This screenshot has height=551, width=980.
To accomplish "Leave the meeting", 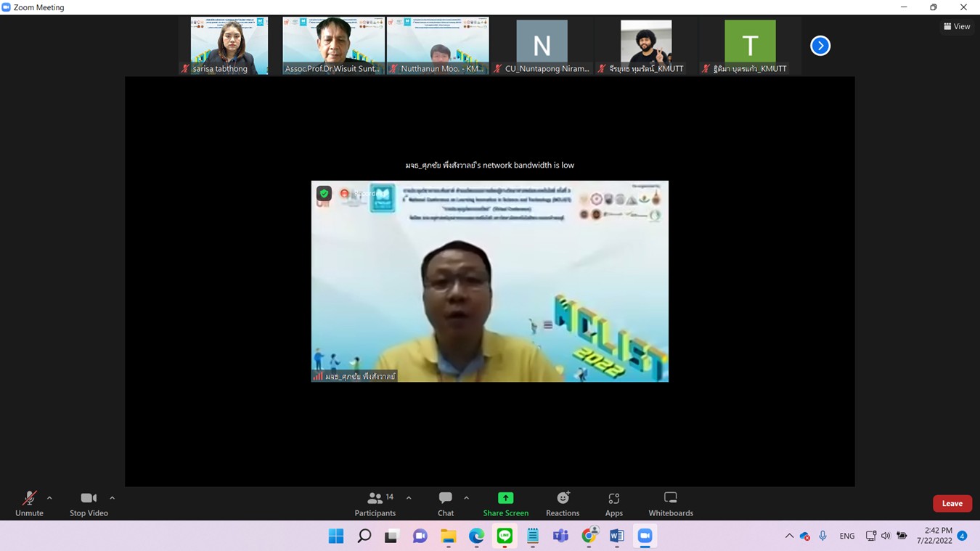I will point(952,503).
